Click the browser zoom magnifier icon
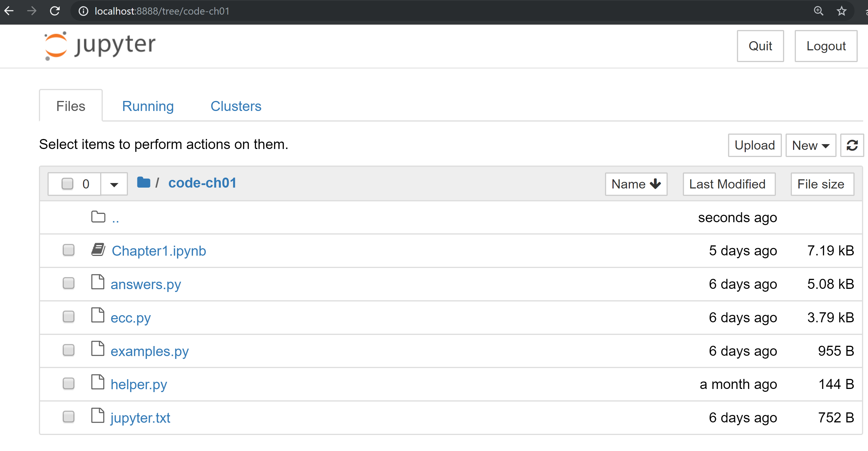This screenshot has width=868, height=451. click(x=818, y=11)
